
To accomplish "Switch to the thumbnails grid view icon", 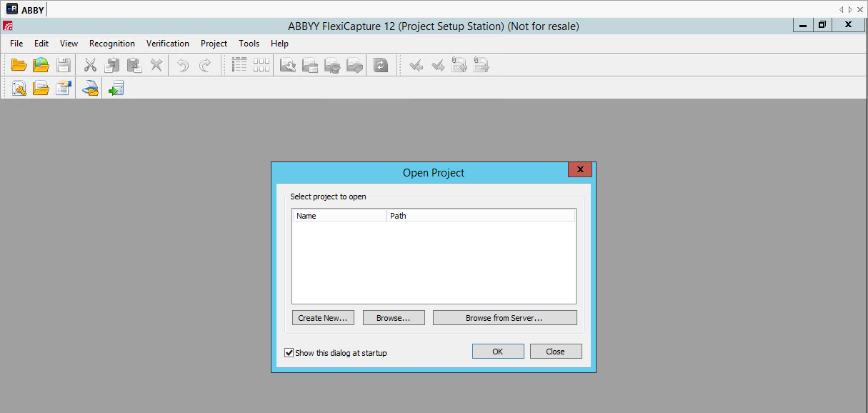I will coord(261,66).
